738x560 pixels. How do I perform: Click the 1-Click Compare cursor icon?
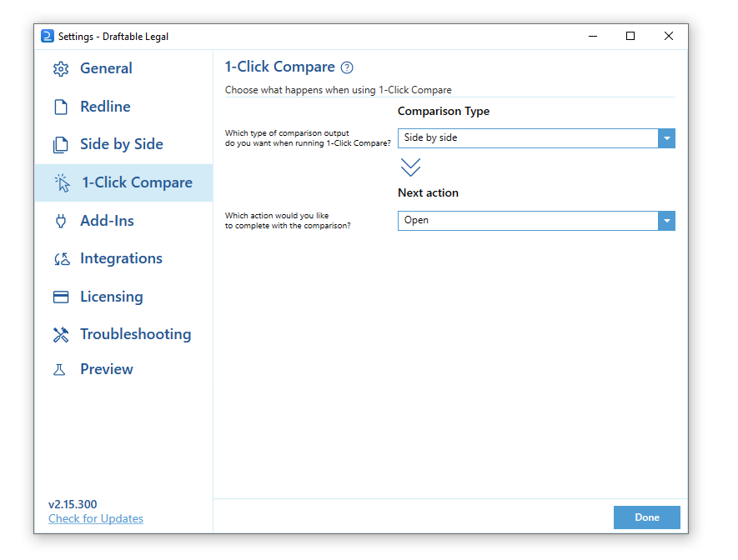[62, 182]
